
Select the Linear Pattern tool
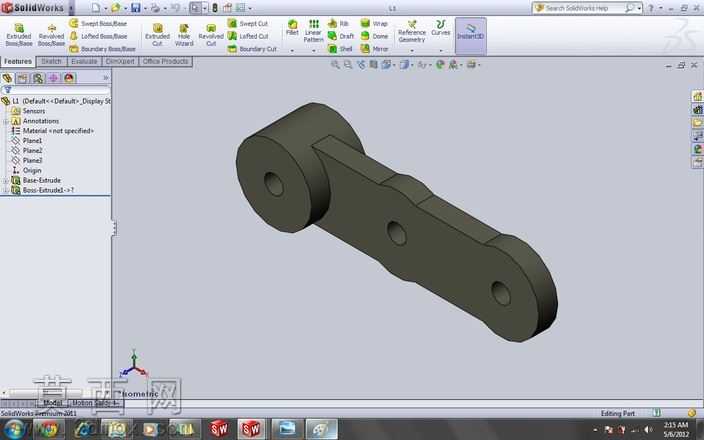(x=313, y=31)
